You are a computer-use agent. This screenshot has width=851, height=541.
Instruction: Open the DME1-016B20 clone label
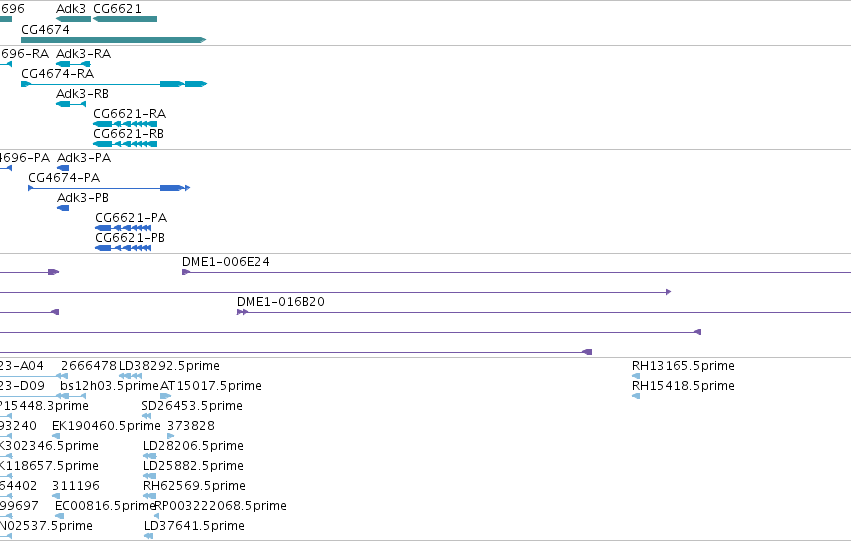(281, 302)
